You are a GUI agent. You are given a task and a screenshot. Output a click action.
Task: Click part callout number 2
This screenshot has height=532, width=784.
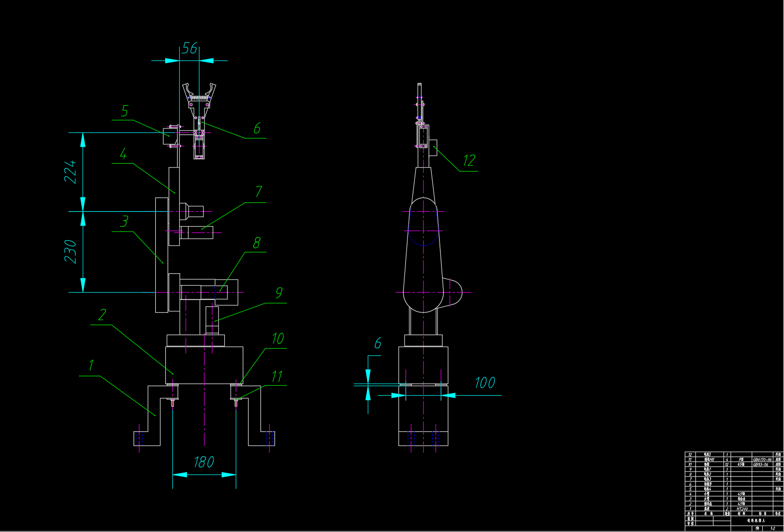[x=102, y=315]
